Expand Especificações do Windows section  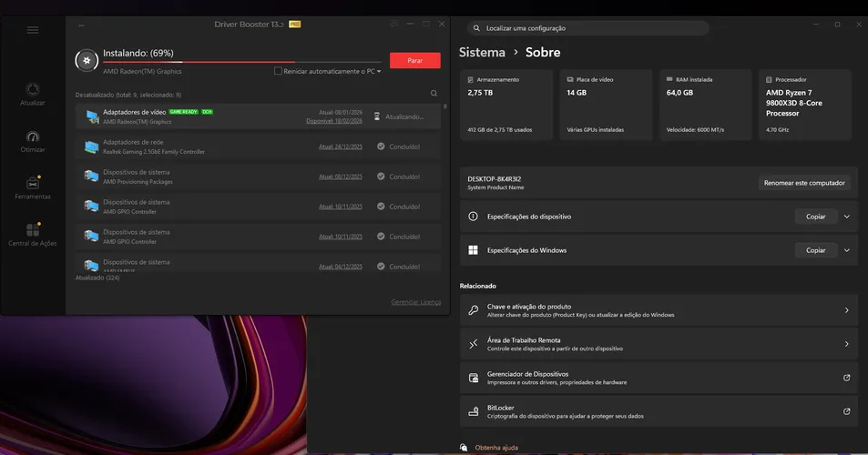[x=846, y=250]
